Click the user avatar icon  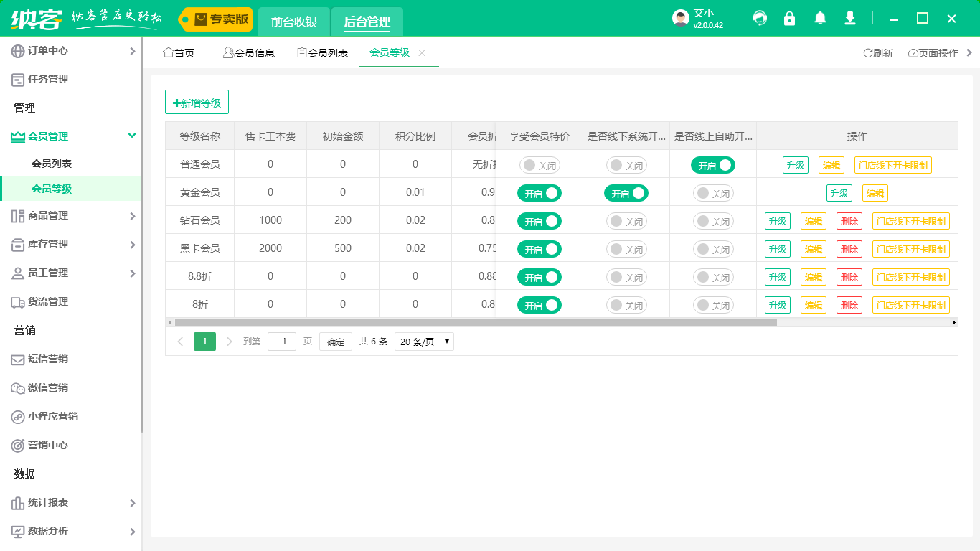coord(681,19)
